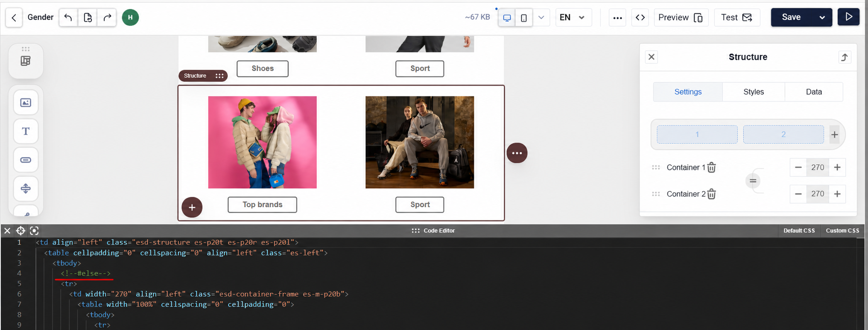Open the Custom CSS tab

click(x=842, y=231)
